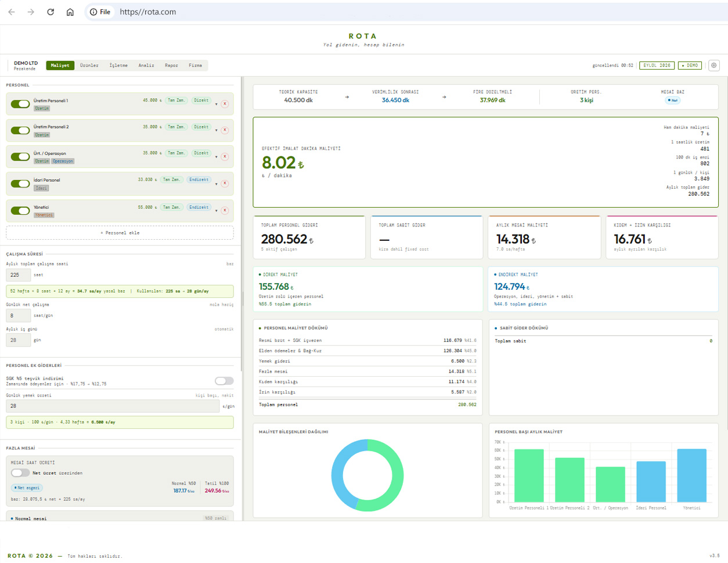Switch to the Ürünler tab
This screenshot has width=728, height=563.
(89, 66)
